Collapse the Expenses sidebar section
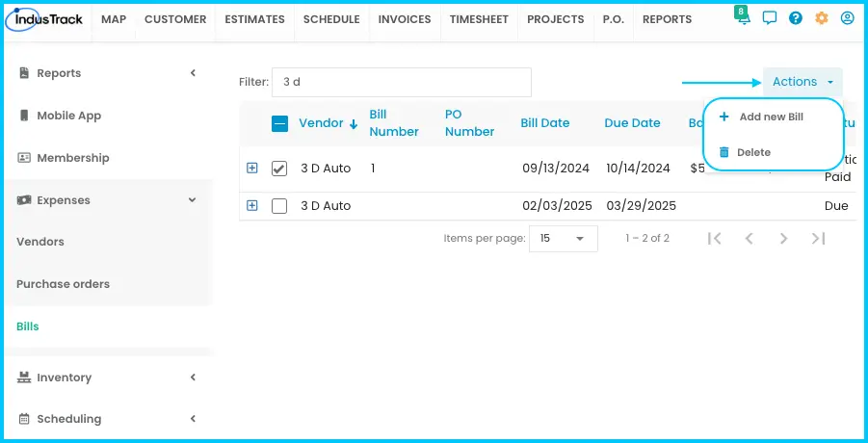Screen dimensions: 868x443 click(x=192, y=199)
